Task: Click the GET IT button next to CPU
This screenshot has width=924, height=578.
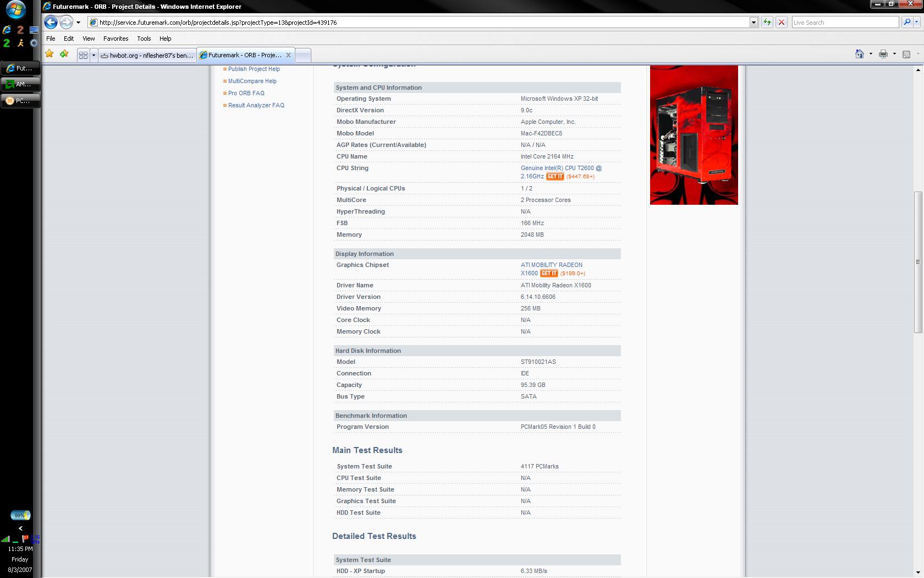Action: coord(555,176)
